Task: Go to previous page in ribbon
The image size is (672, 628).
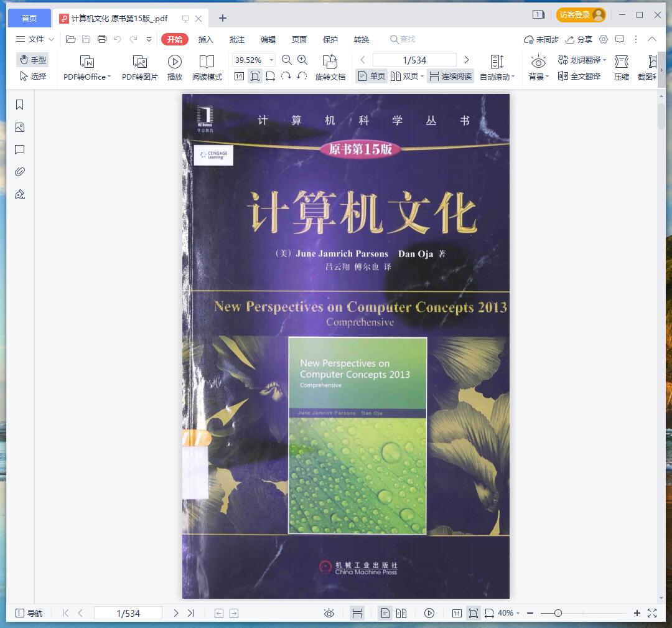Action: 363,60
